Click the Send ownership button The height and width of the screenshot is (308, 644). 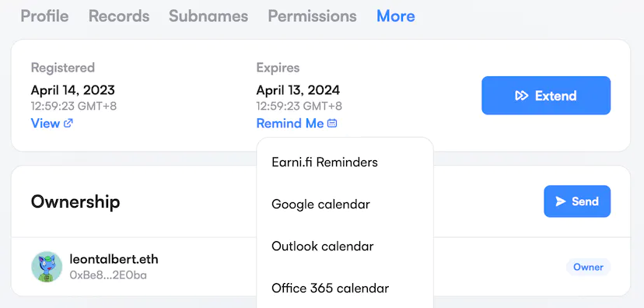click(x=577, y=201)
